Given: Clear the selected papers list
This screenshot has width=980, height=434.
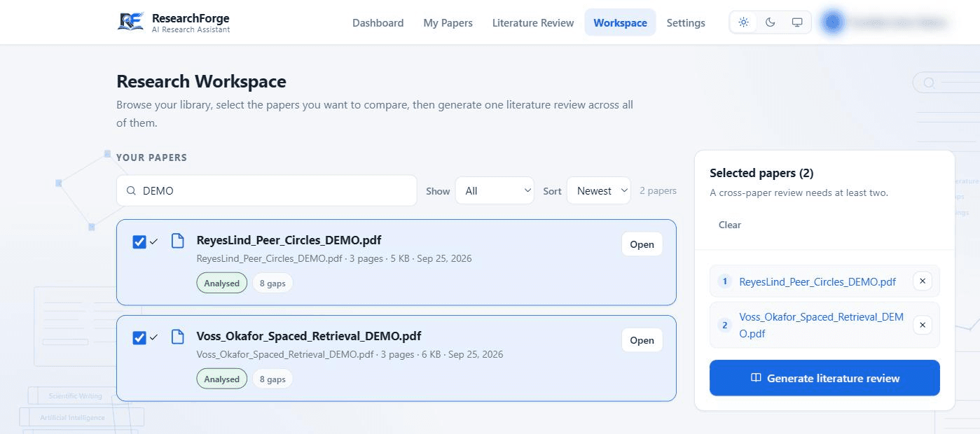Looking at the screenshot, I should (x=730, y=225).
